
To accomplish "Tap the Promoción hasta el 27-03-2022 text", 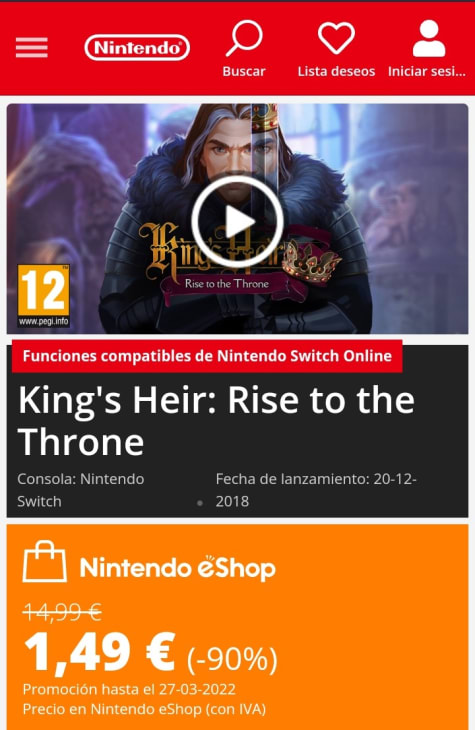I will coord(129,689).
